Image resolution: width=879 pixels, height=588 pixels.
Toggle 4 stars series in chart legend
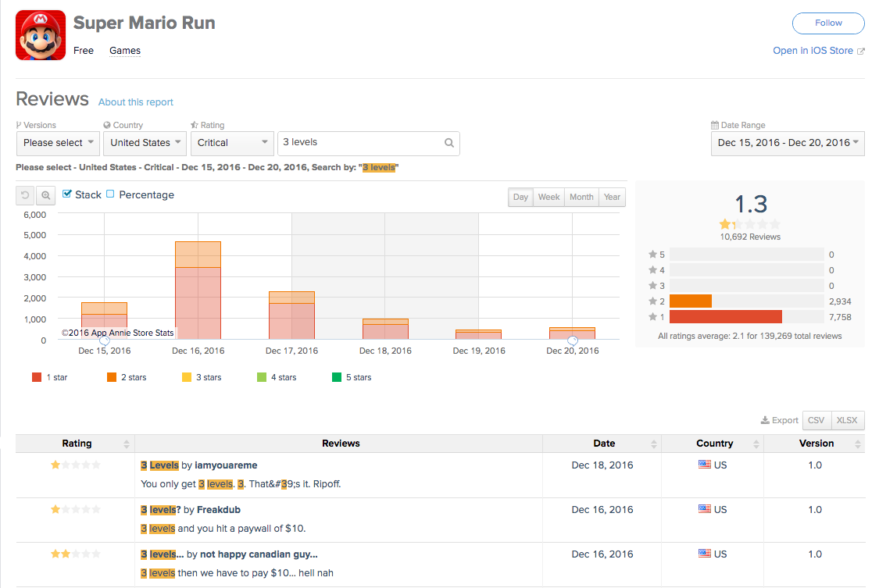[277, 377]
